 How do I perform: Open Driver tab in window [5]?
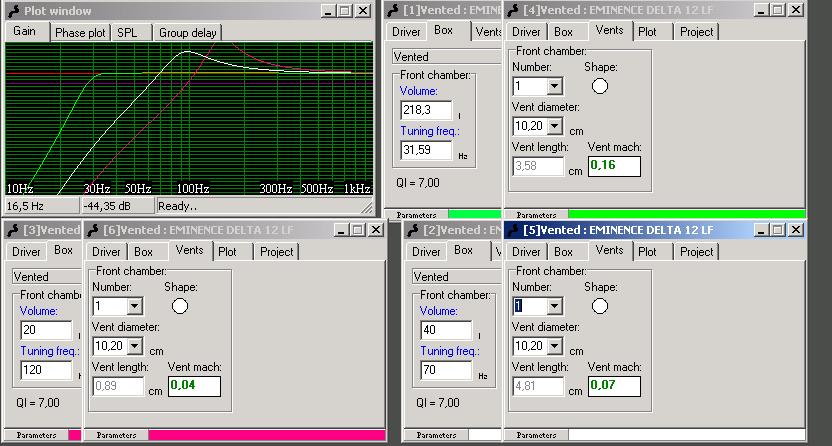(x=526, y=252)
